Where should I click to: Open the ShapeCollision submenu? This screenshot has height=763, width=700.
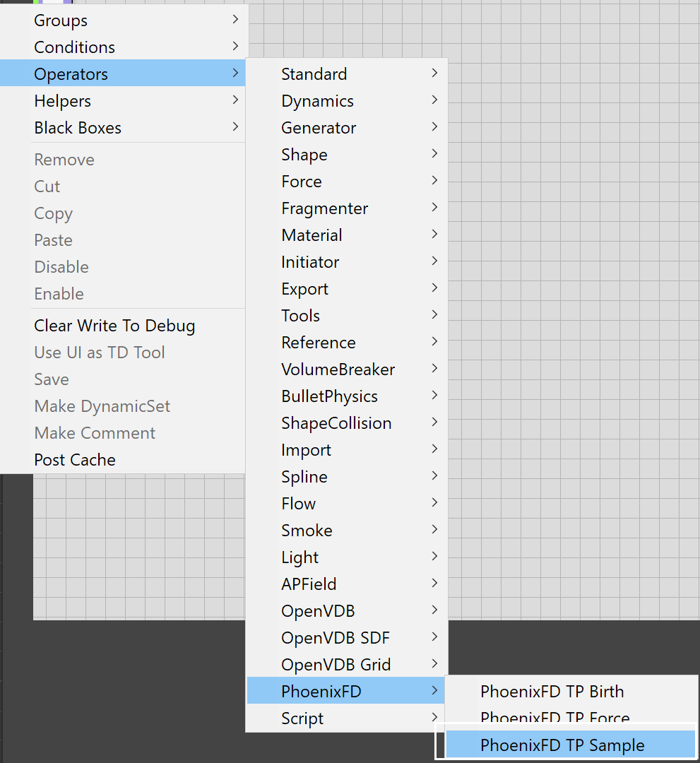[x=346, y=423]
